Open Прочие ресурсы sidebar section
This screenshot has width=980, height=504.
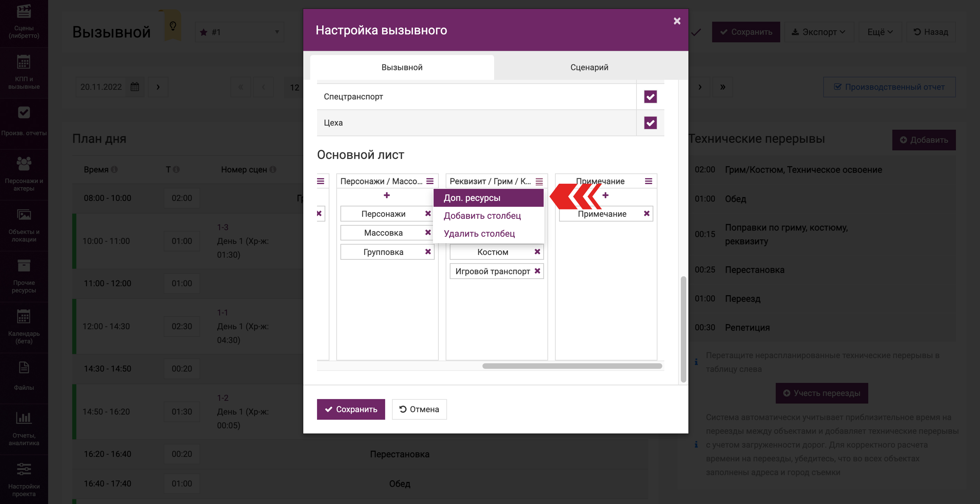pyautogui.click(x=24, y=277)
